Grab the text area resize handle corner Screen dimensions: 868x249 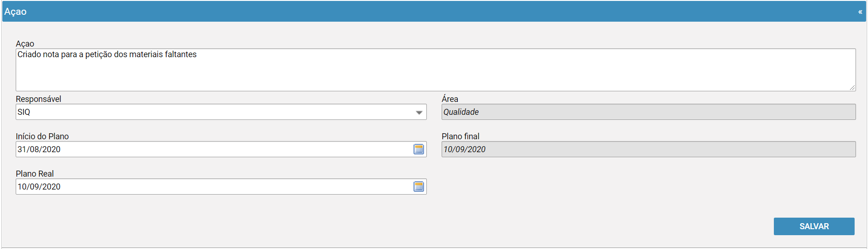click(852, 88)
